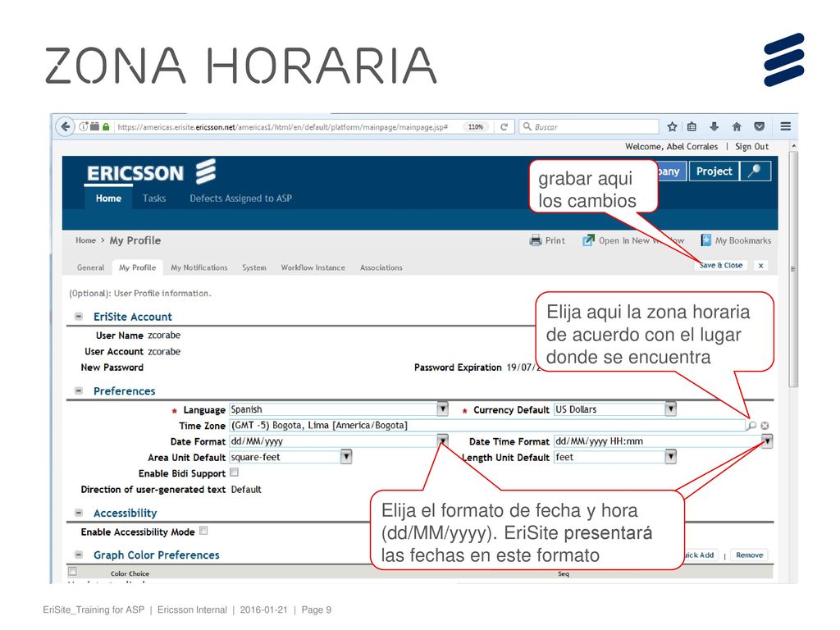Viewport: 840px width, 630px height.
Task: Click the browser back arrow button
Action: [x=66, y=127]
